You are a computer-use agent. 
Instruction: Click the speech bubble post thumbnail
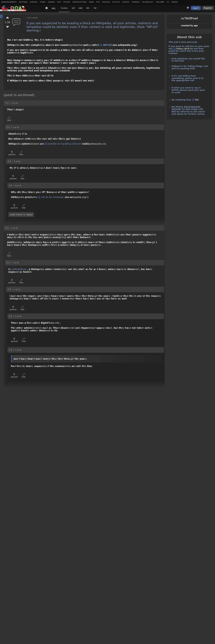coord(16,22)
